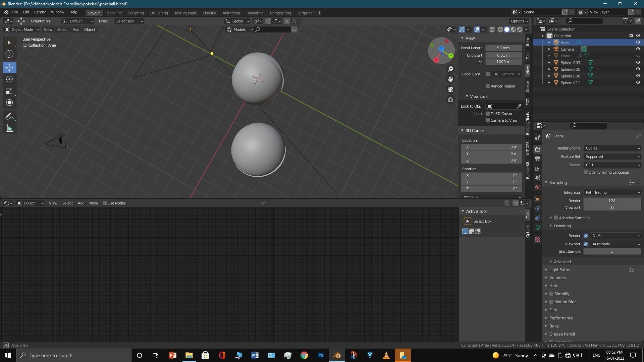Activate the 3D Cursor tool

(x=9, y=54)
